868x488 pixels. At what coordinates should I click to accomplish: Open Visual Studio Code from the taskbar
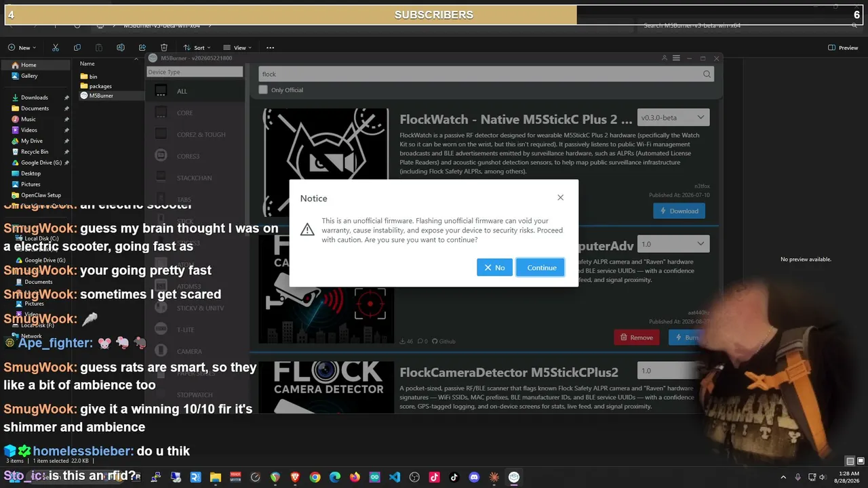point(395,477)
